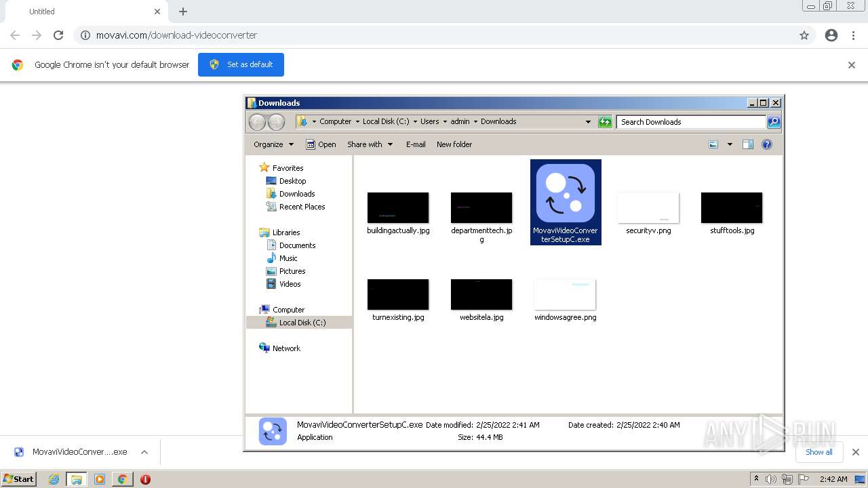Select turnexisting.jpg thumbnail
The image size is (868, 488).
click(x=398, y=295)
